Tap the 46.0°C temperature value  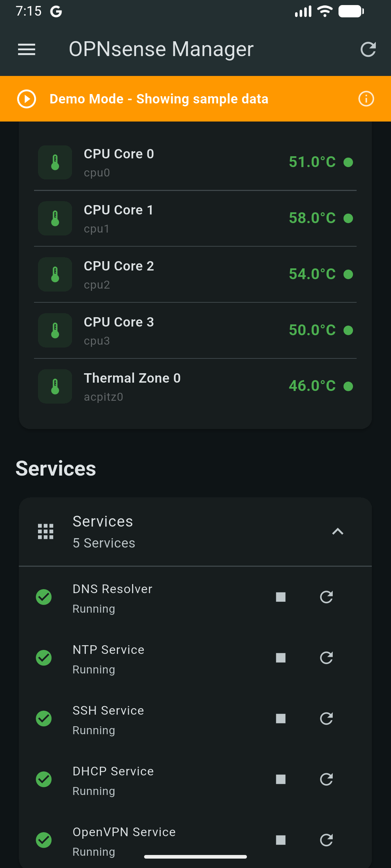312,386
